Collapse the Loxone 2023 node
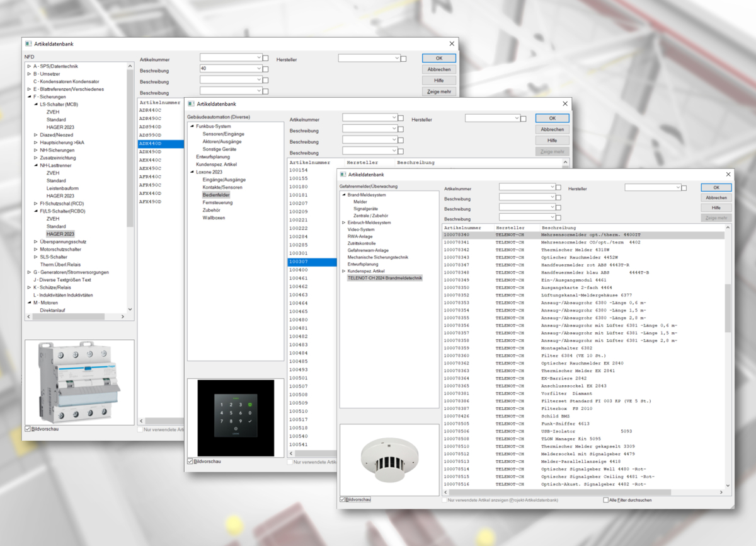This screenshot has height=546, width=756. pyautogui.click(x=191, y=172)
